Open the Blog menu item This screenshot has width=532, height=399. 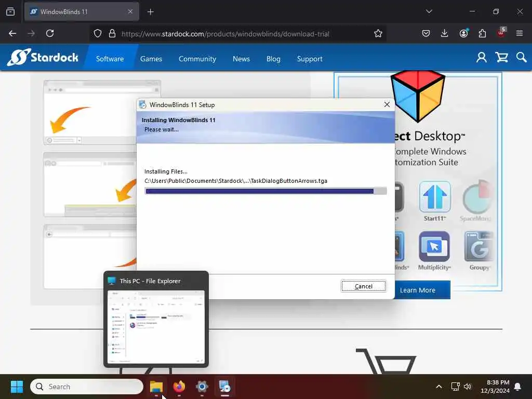pyautogui.click(x=273, y=59)
